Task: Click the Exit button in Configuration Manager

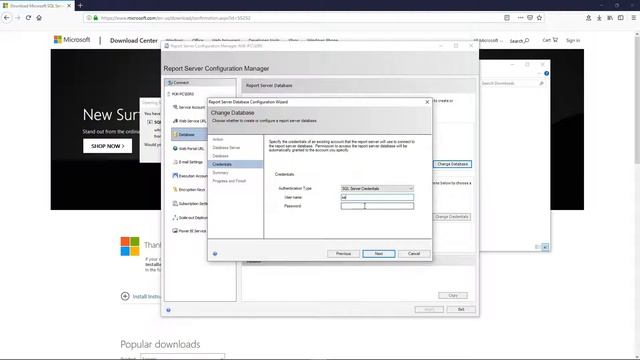Action: [461, 309]
